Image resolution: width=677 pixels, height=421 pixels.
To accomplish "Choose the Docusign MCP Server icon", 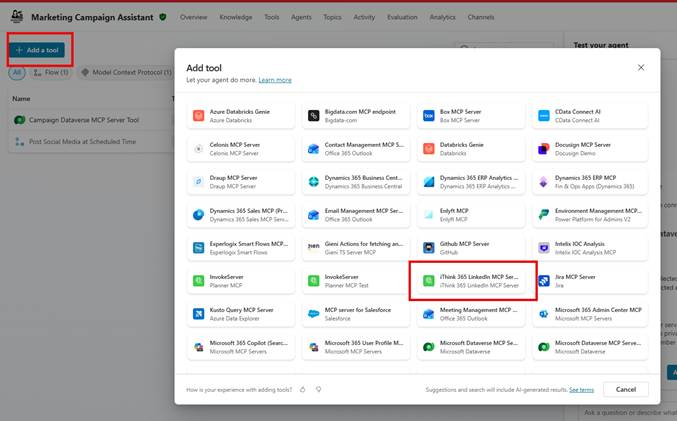I will tap(542, 148).
